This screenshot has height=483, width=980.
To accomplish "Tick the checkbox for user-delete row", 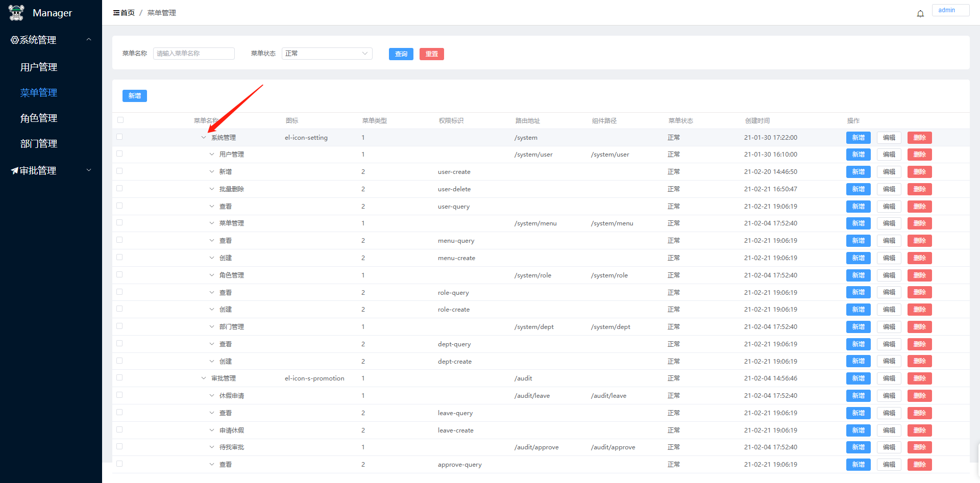I will click(x=119, y=188).
